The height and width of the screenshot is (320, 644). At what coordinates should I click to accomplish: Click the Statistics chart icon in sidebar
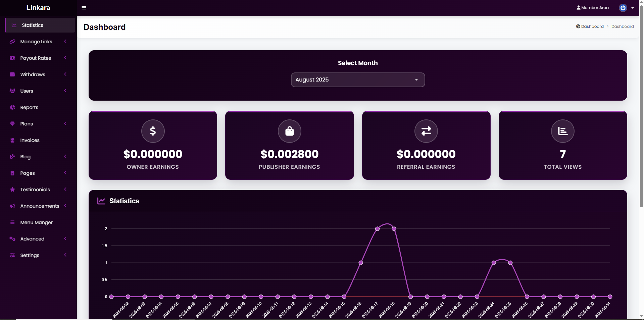[14, 25]
